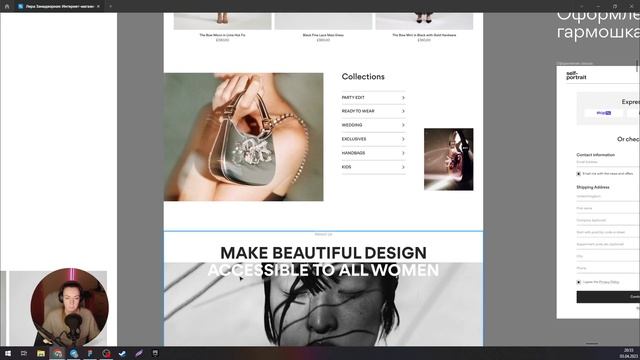Select ACCESSIBLE TO ALL WOMEN text

coord(323,270)
